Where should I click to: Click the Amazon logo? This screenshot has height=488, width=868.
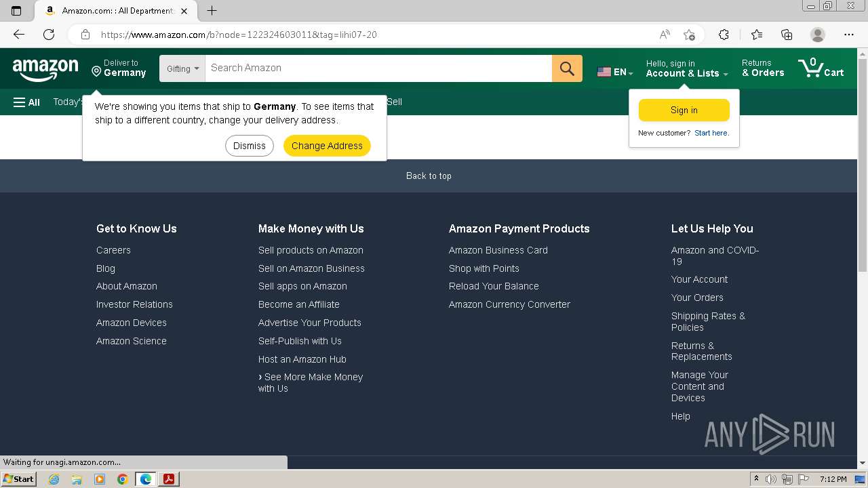[45, 68]
